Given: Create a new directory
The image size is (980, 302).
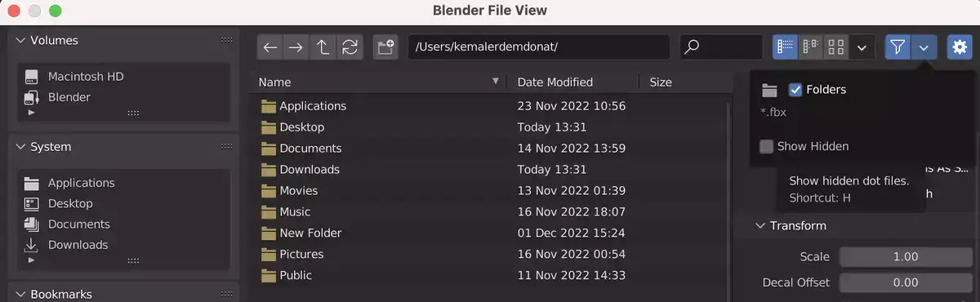Looking at the screenshot, I should click(x=386, y=47).
